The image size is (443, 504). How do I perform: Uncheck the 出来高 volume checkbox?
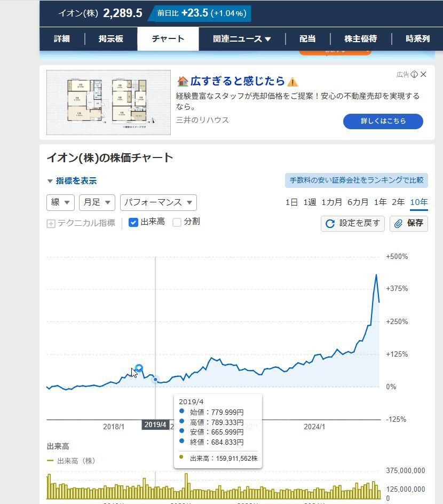(133, 222)
